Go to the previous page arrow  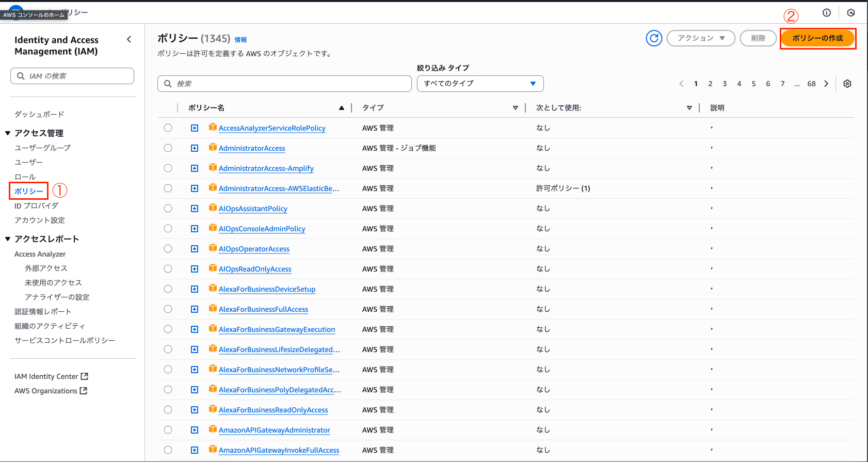tap(681, 84)
